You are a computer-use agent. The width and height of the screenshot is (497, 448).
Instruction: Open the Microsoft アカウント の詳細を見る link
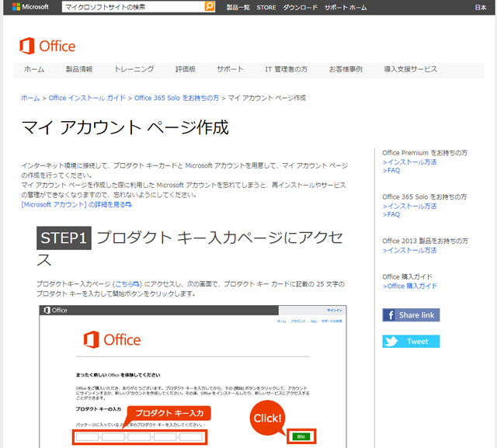point(76,205)
